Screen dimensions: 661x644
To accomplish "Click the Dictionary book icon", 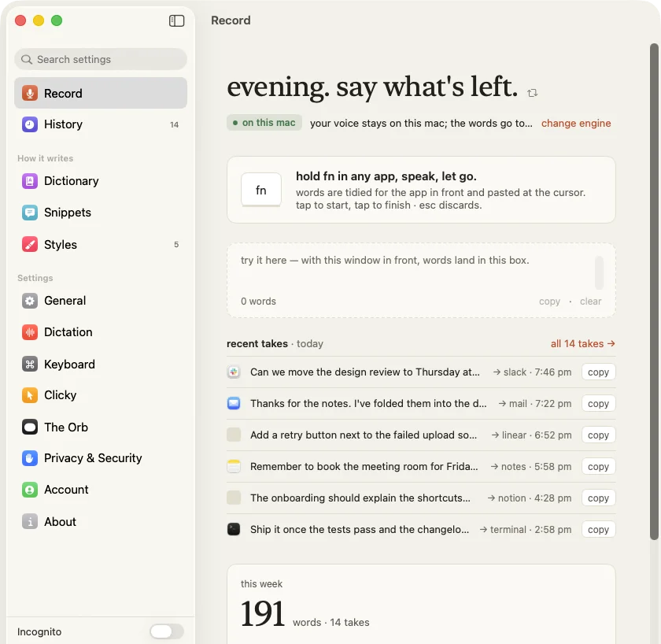I will [x=30, y=181].
